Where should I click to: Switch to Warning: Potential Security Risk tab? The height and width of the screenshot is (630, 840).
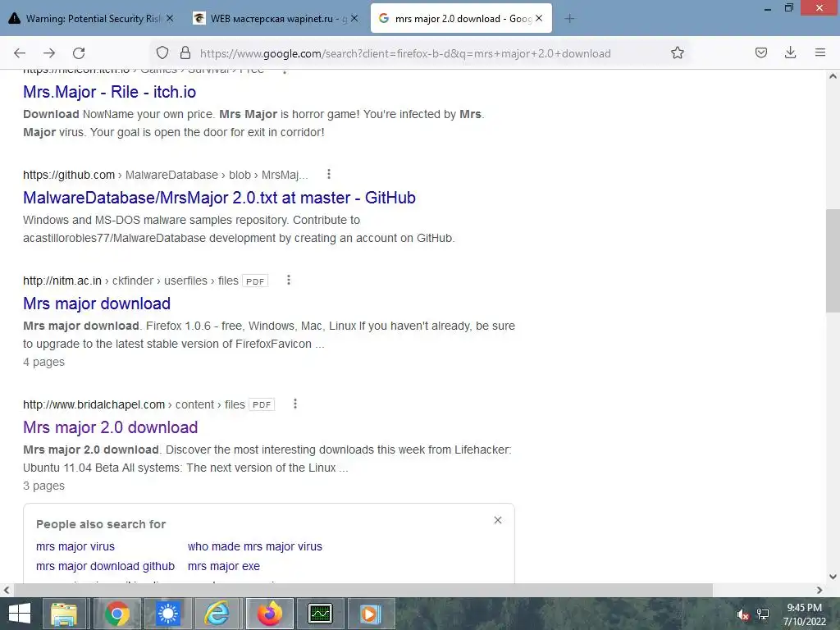(x=92, y=18)
